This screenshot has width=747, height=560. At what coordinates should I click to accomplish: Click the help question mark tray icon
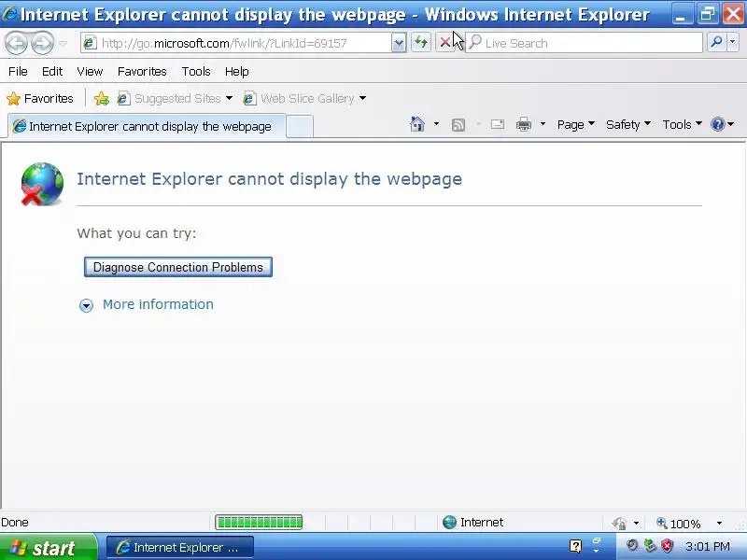click(575, 546)
